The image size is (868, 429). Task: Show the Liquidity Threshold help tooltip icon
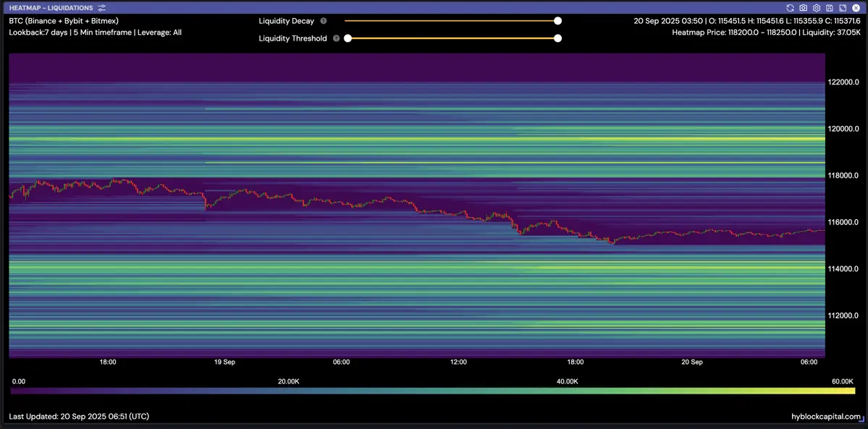tap(336, 39)
